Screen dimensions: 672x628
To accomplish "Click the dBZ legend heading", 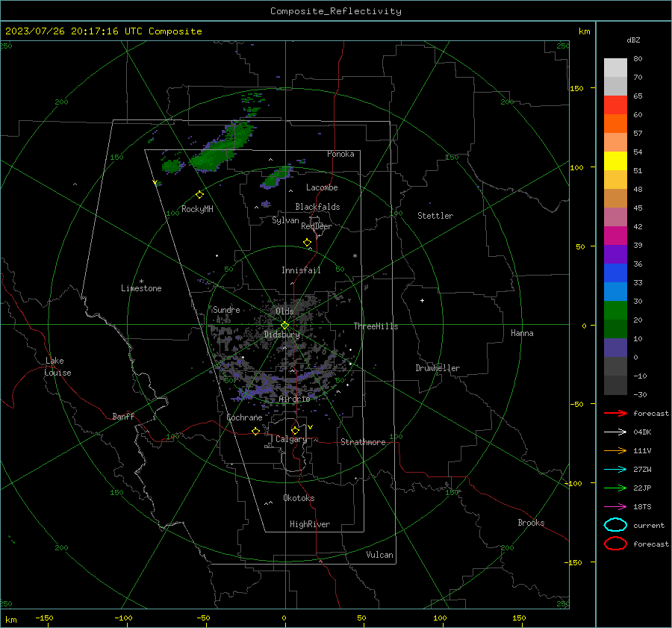I will pos(633,40).
